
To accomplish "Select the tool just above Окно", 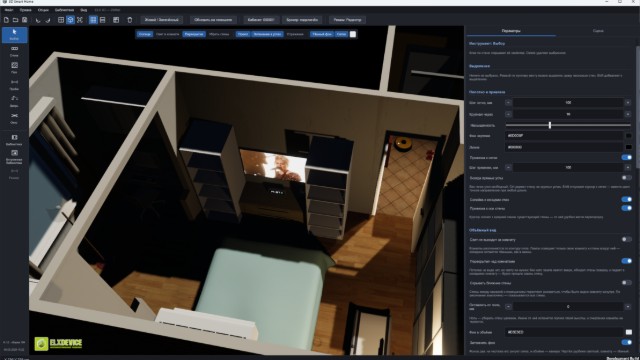I will 14,101.
